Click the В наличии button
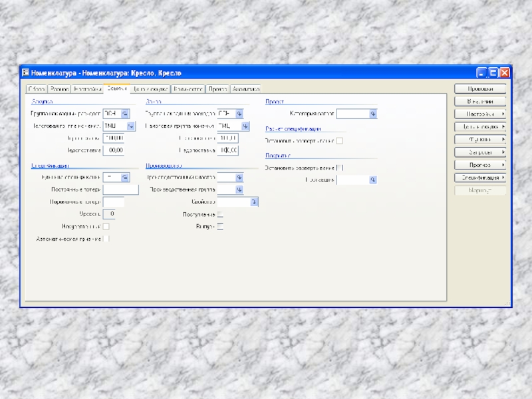 (x=480, y=102)
